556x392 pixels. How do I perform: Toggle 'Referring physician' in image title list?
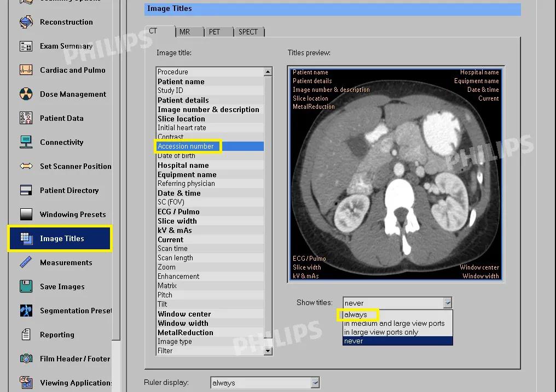coord(186,184)
